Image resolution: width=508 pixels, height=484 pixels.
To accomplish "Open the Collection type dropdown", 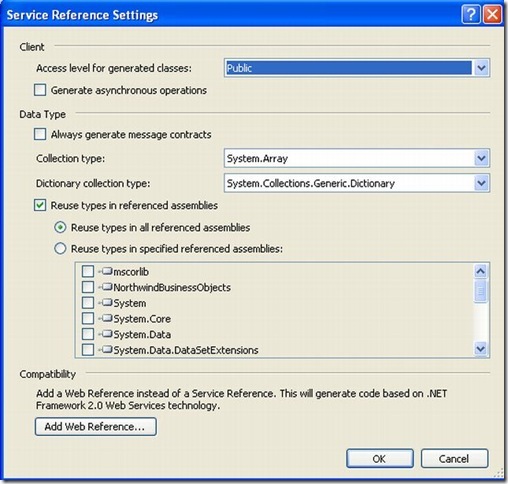I will tap(481, 158).
